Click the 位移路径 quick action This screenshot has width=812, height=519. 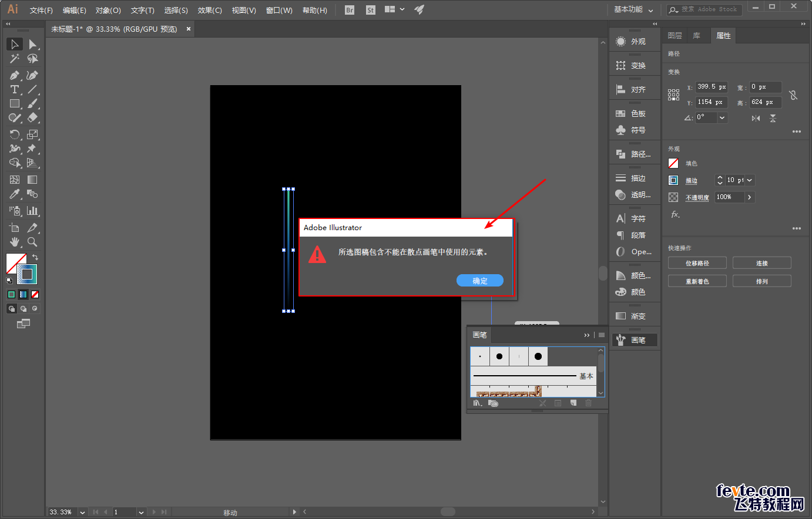697,263
